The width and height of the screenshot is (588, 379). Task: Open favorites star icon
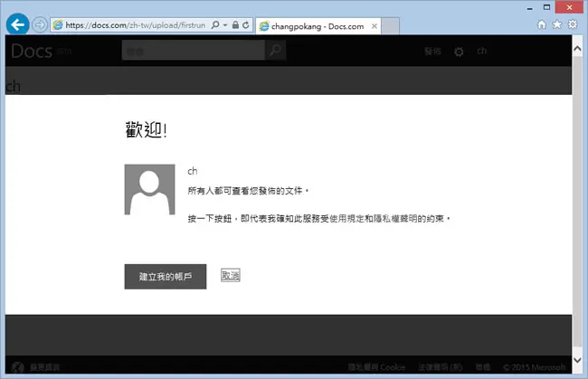[557, 24]
